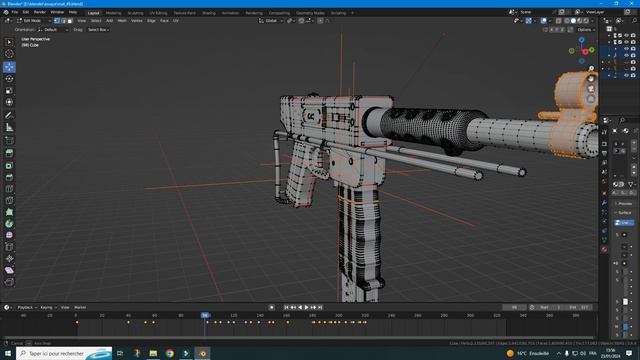Open the File menu
Viewport: 640px width, 360px height.
pyautogui.click(x=15, y=12)
